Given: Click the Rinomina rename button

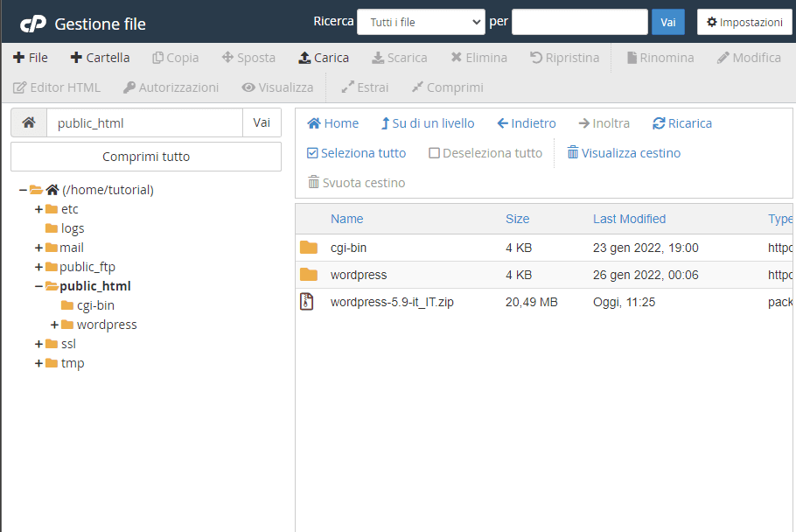Looking at the screenshot, I should (660, 58).
